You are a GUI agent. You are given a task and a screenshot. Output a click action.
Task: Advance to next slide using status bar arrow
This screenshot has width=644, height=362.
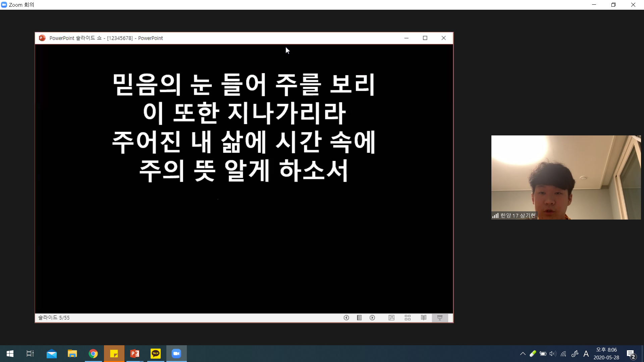tap(372, 318)
